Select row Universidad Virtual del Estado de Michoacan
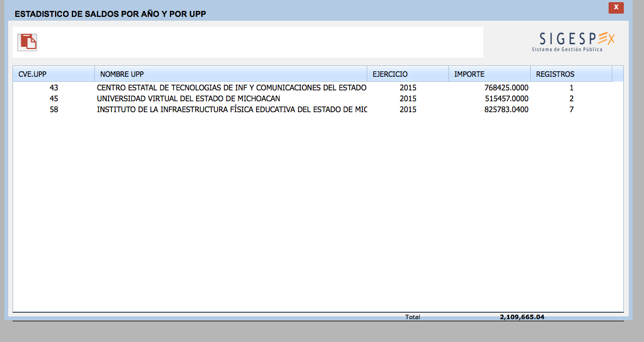The image size is (644, 342). (x=318, y=99)
